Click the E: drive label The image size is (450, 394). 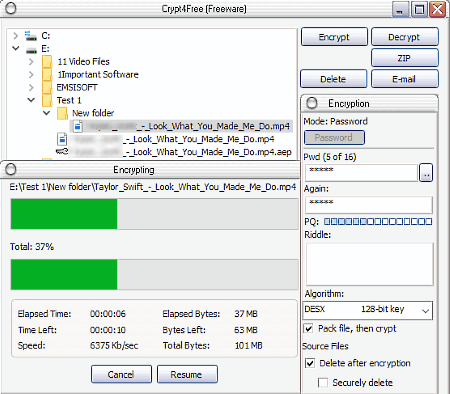pos(45,49)
